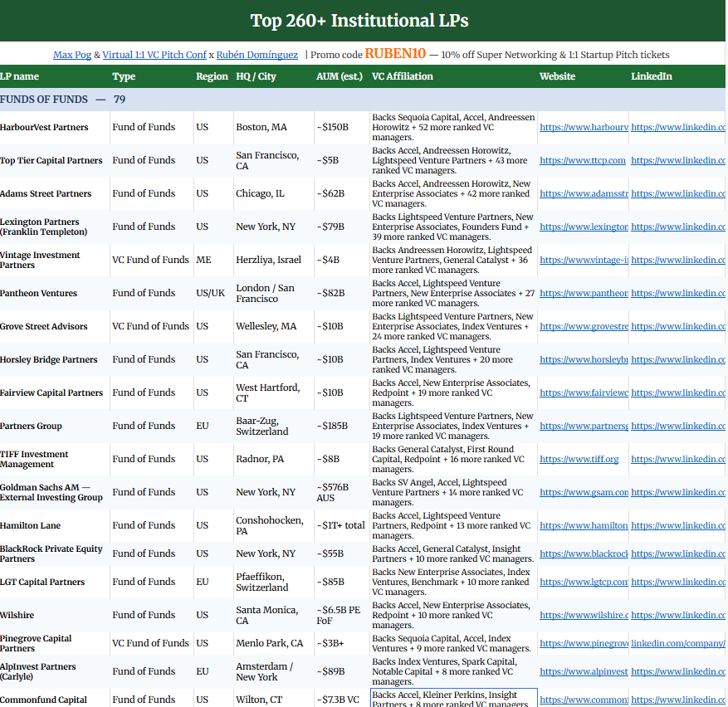This screenshot has height=707, width=728.
Task: Select the Commonfund Capital VC Affiliation cell
Action: (x=453, y=698)
